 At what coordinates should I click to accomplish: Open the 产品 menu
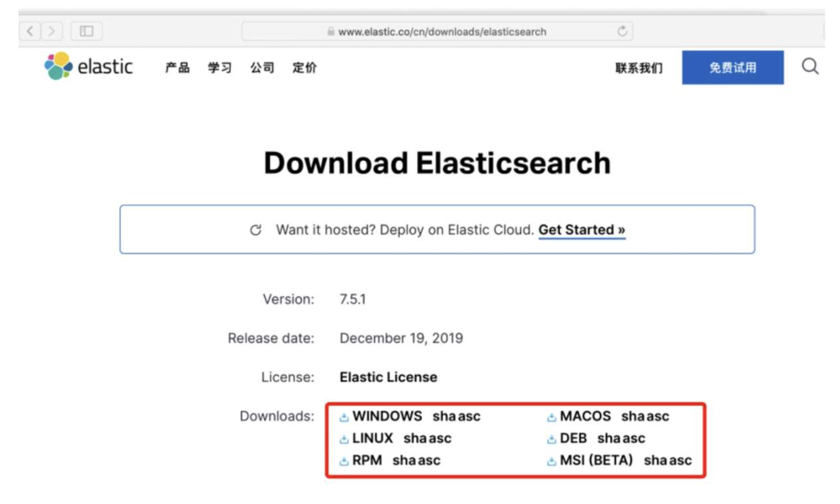click(177, 68)
